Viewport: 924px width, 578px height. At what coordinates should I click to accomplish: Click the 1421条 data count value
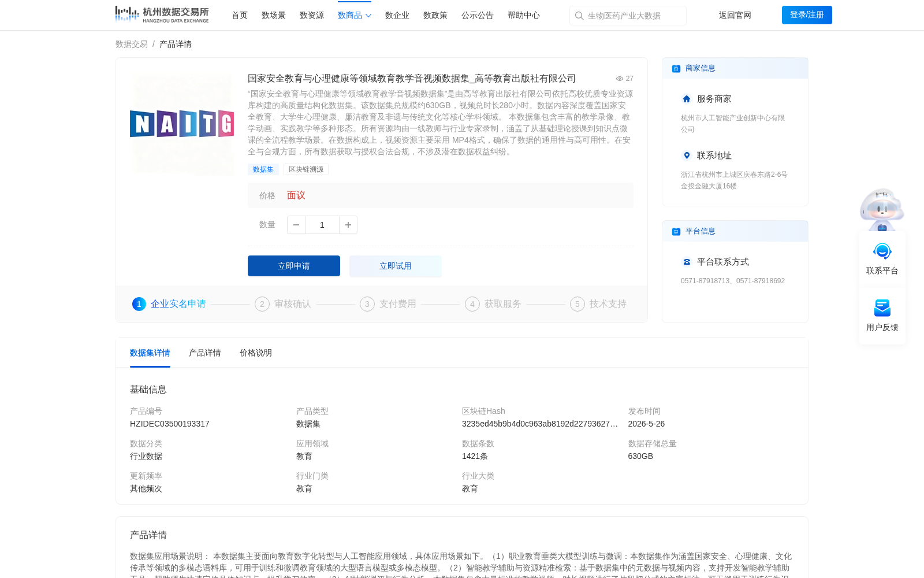pyautogui.click(x=475, y=456)
